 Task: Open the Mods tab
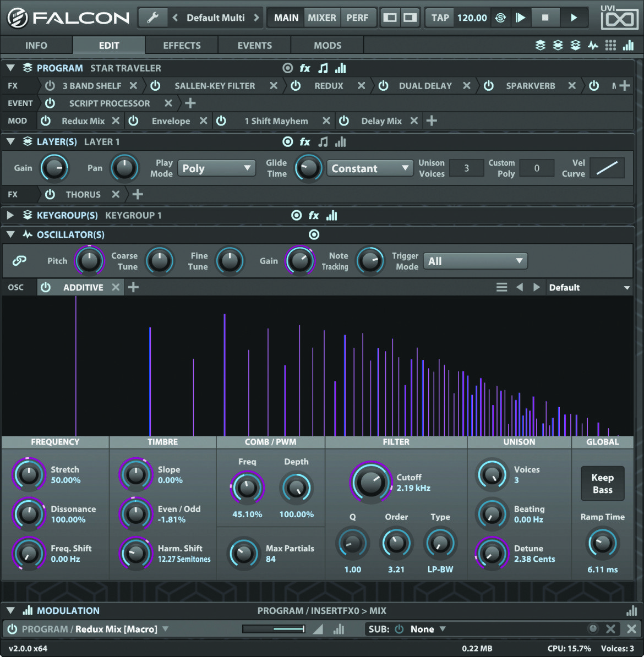tap(328, 45)
